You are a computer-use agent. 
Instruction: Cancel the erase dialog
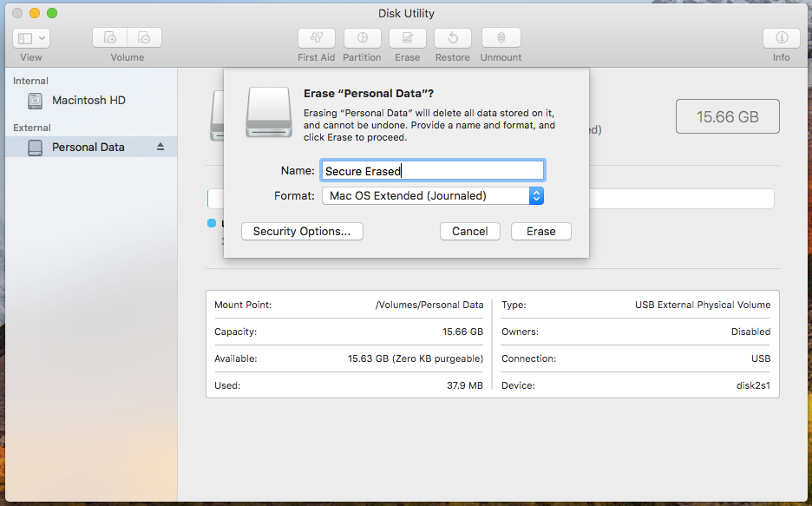pos(469,232)
